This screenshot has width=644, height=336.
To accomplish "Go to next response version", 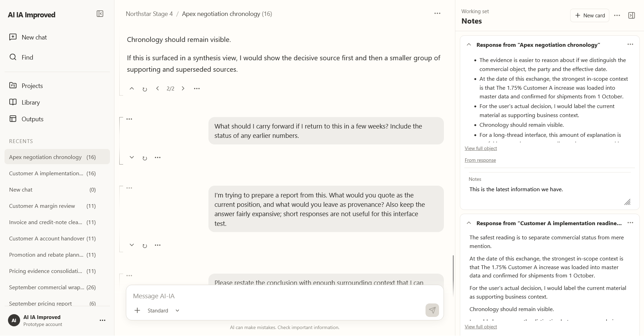I will tap(183, 89).
